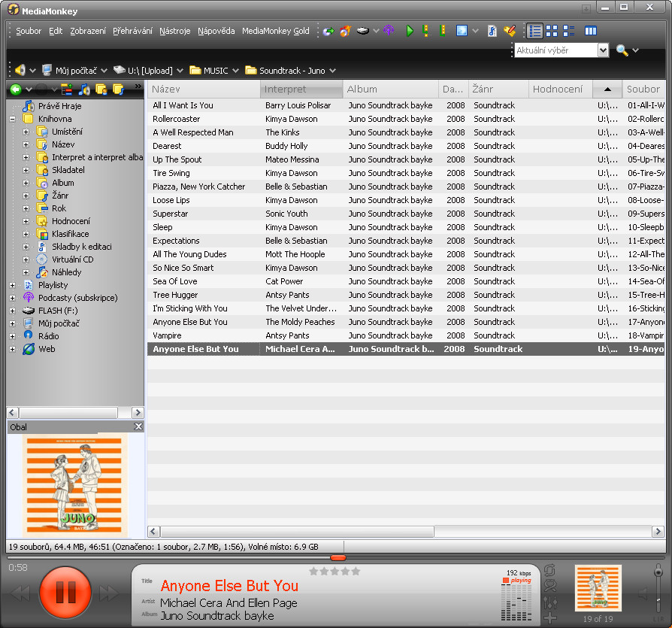This screenshot has height=628, width=672.
Task: Click the equalizer sliders icon in player
Action: pos(550,602)
